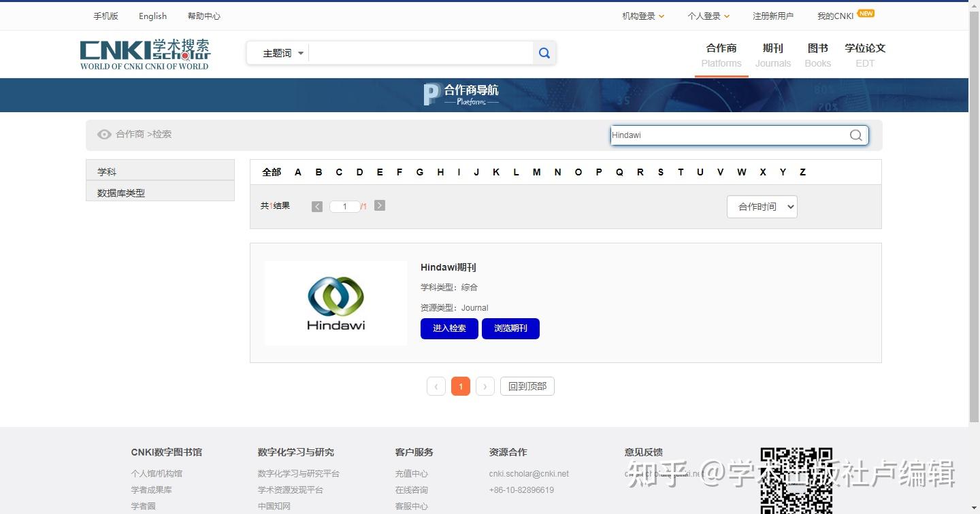Open the 主题词 search field dropdown
The image size is (980, 514).
click(x=283, y=53)
